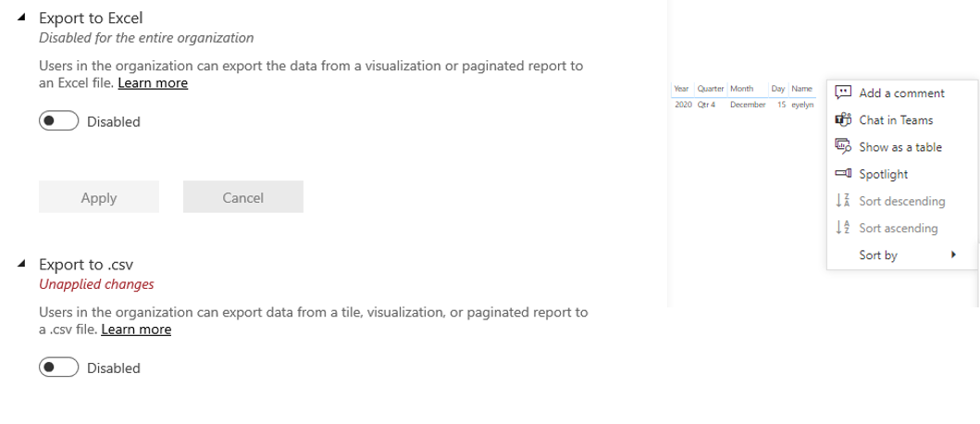Click the Quarter column header
Screen dimensions: 980x424
(711, 89)
